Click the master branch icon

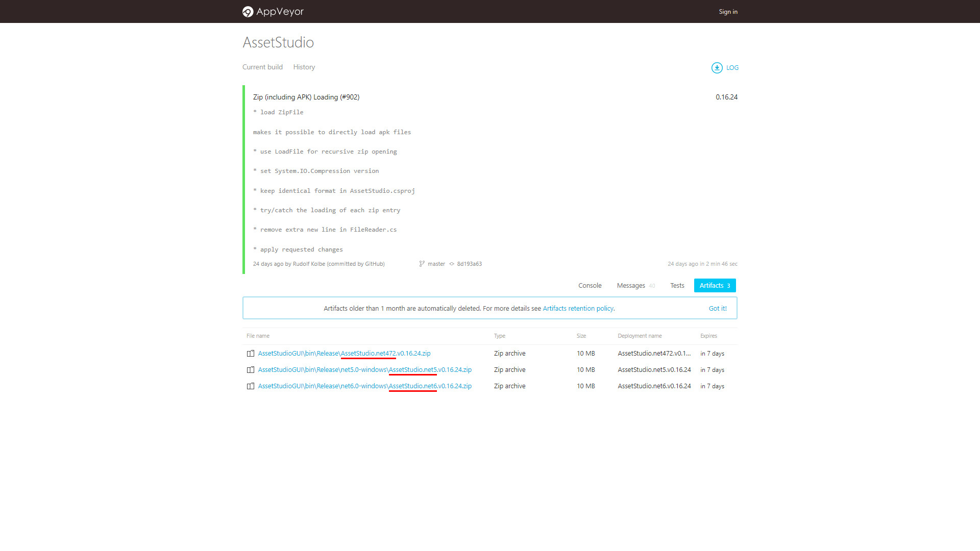422,264
